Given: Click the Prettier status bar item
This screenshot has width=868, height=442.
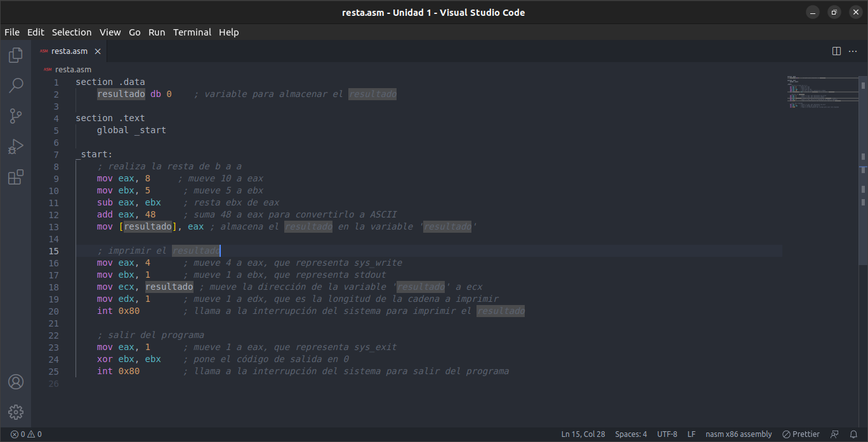Looking at the screenshot, I should (801, 434).
